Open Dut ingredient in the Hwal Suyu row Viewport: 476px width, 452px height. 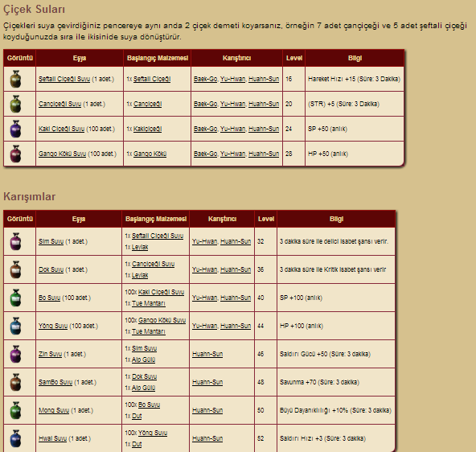137,444
